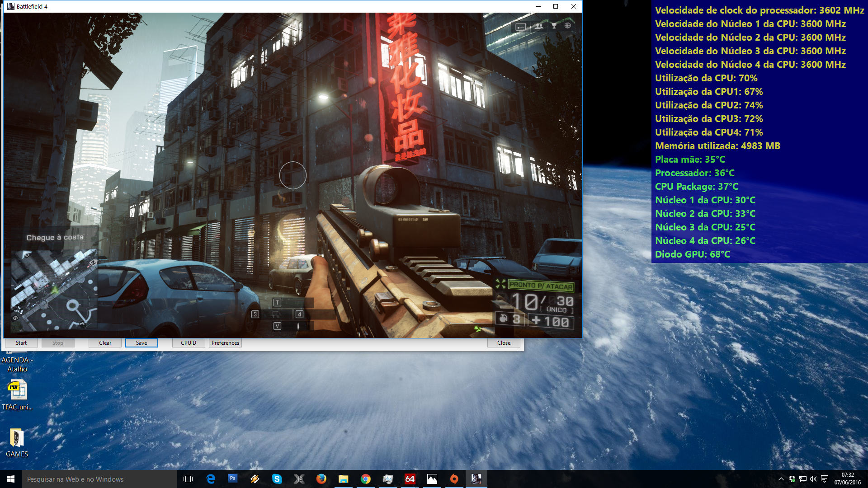The image size is (868, 488).
Task: Click the slot 4 gadget indicator
Action: click(x=299, y=314)
